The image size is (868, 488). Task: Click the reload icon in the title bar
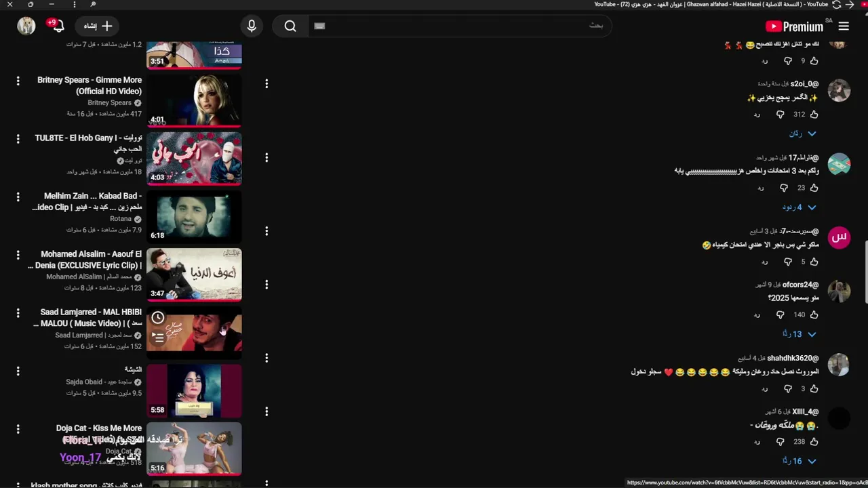pyautogui.click(x=836, y=4)
